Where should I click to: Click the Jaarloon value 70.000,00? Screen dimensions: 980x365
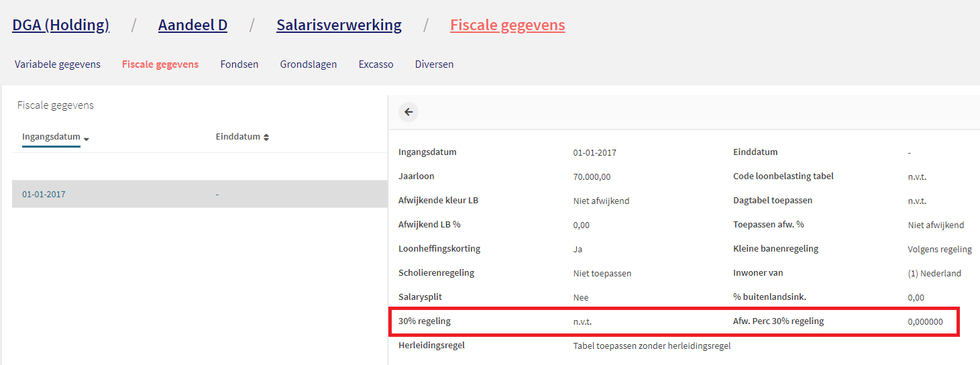(x=592, y=177)
